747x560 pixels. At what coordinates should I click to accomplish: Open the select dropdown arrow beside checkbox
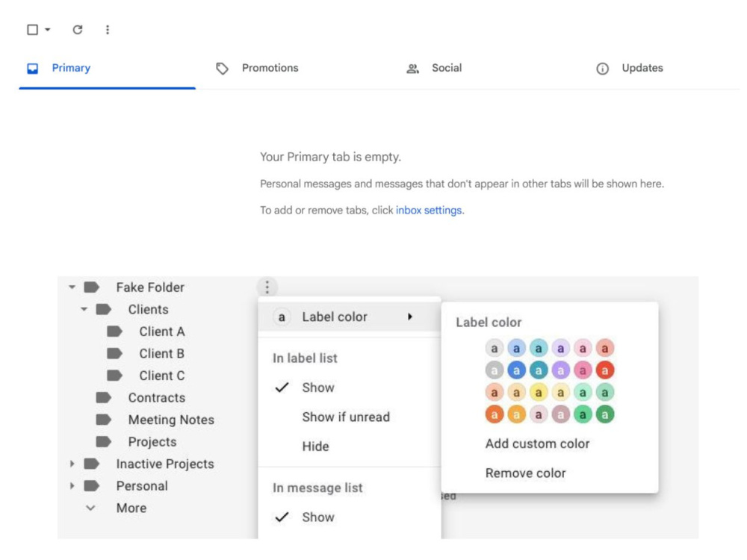48,30
